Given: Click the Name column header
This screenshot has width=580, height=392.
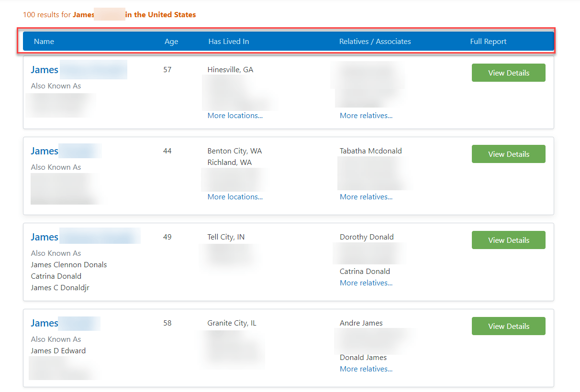Looking at the screenshot, I should click(44, 42).
